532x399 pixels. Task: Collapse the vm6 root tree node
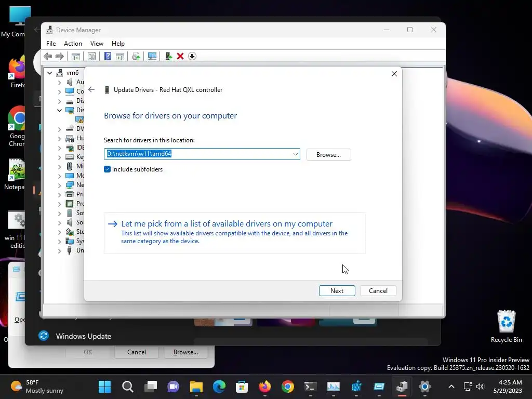50,73
